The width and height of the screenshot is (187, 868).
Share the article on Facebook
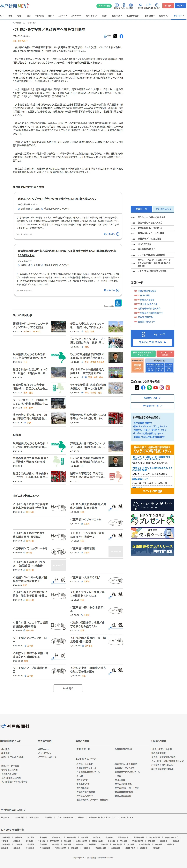tap(121, 36)
